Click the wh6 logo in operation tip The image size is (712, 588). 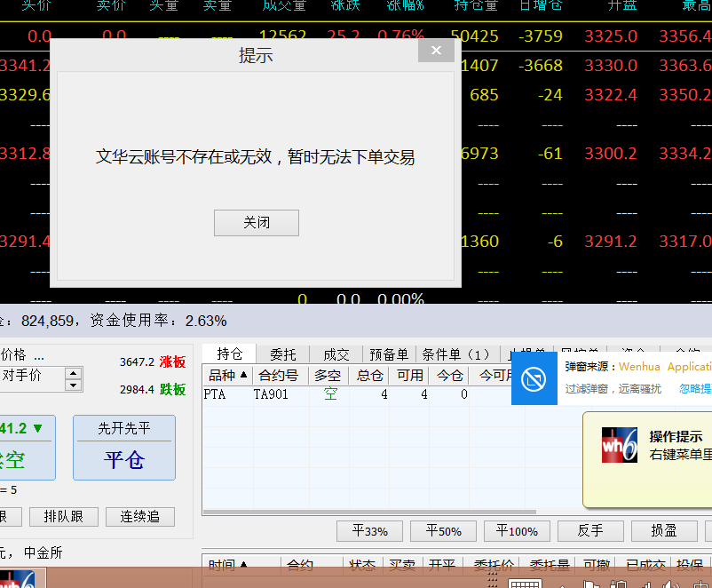tap(619, 445)
